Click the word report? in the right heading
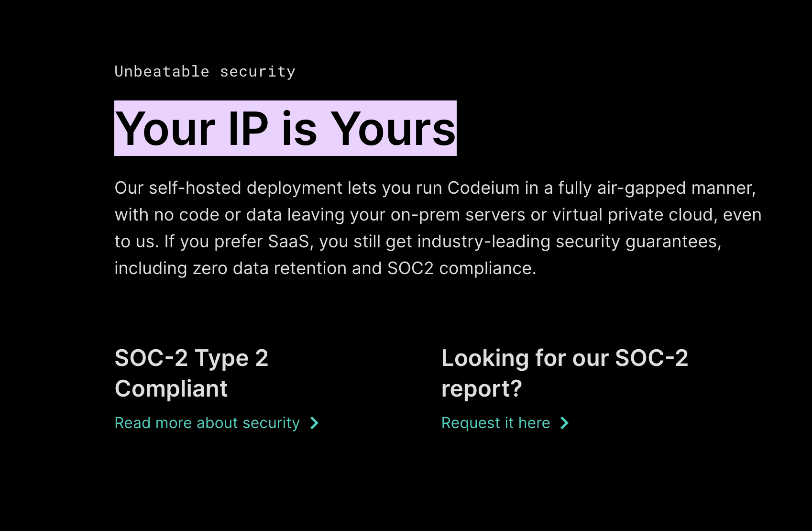This screenshot has width=812, height=531. tap(482, 388)
